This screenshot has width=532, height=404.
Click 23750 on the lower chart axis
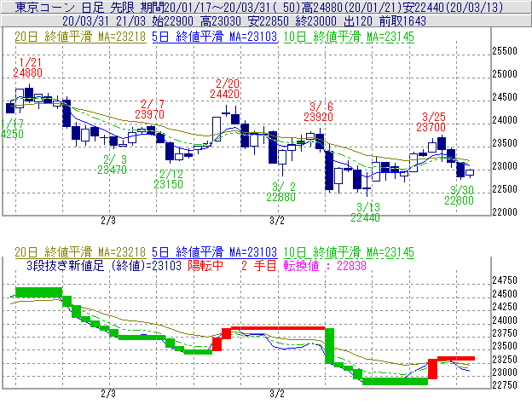505,332
